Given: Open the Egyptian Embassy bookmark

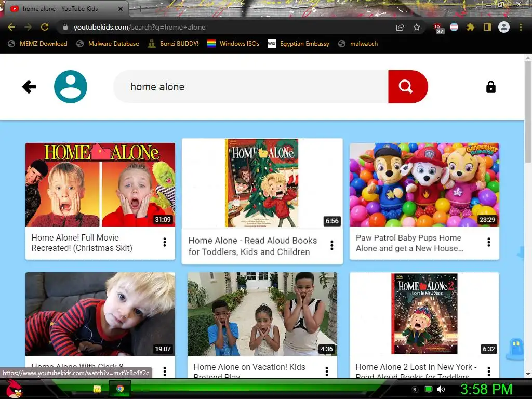Looking at the screenshot, I should tap(299, 44).
